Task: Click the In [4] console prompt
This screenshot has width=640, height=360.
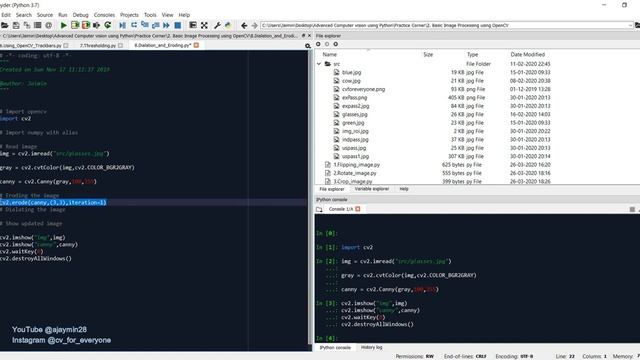Action: (x=326, y=338)
